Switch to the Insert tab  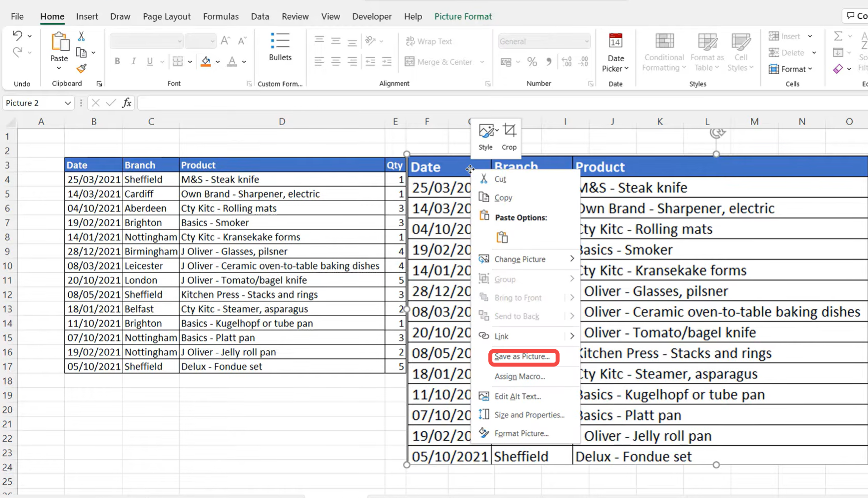tap(87, 16)
